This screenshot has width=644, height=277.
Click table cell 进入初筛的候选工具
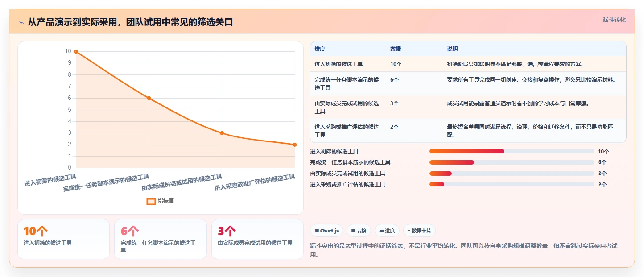[339, 64]
